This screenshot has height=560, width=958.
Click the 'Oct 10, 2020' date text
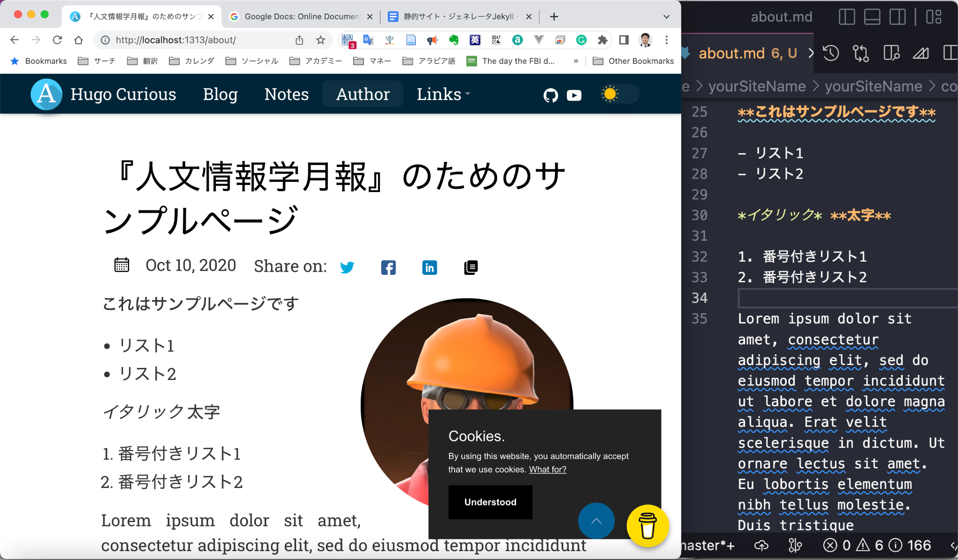point(191,266)
